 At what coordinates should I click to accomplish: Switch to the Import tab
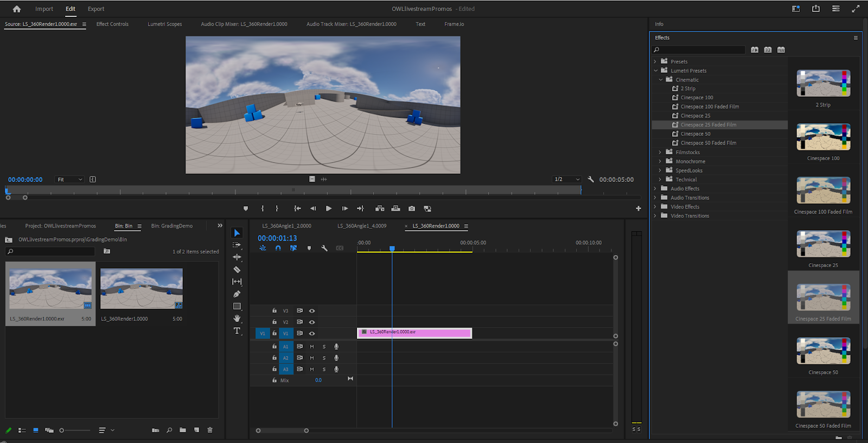pos(44,9)
